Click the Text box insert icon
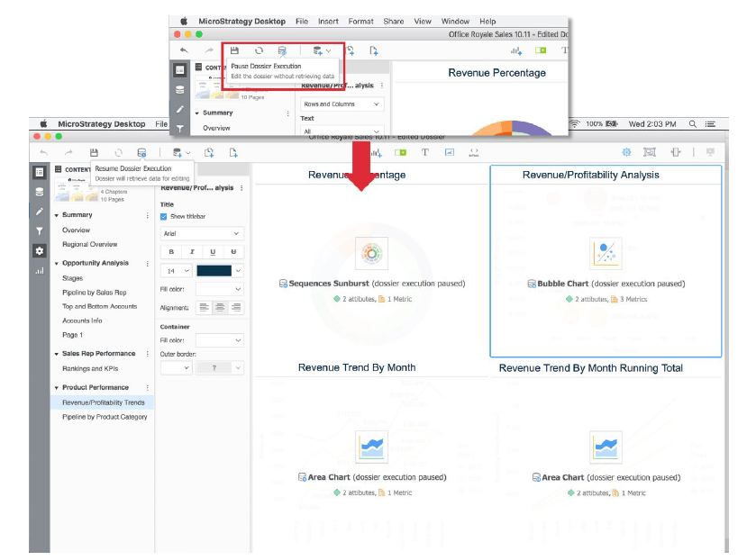 (424, 152)
